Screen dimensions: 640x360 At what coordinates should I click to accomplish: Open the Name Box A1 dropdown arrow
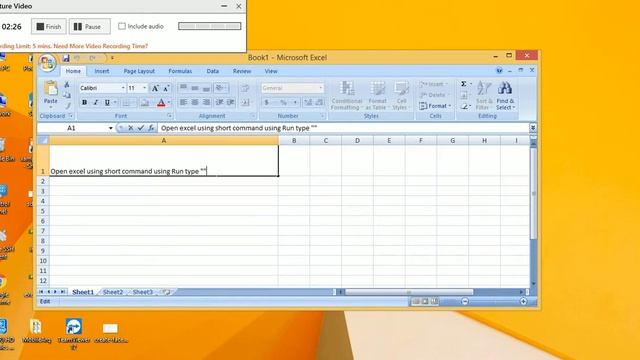(110, 128)
